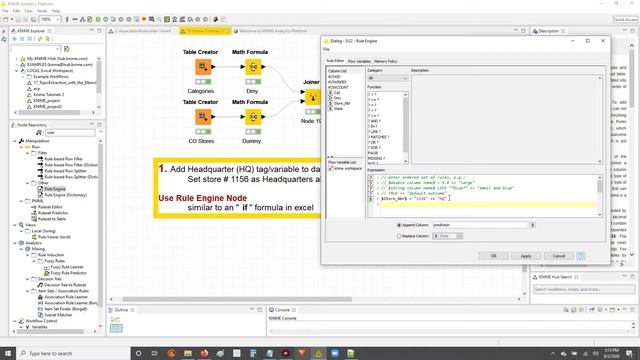Select Store_Nbr in Column List
The width and height of the screenshot is (640, 360).
point(342,104)
